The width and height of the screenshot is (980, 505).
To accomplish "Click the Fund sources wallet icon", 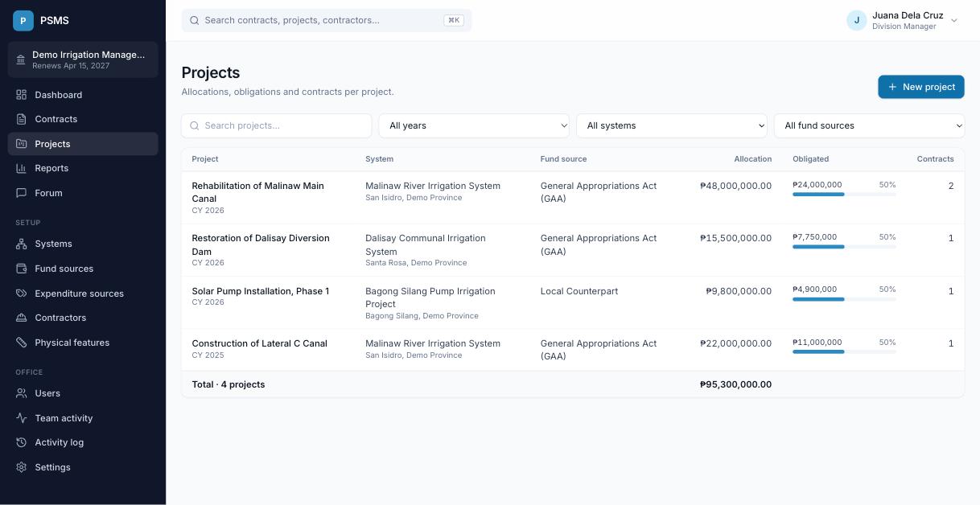I will coord(22,269).
